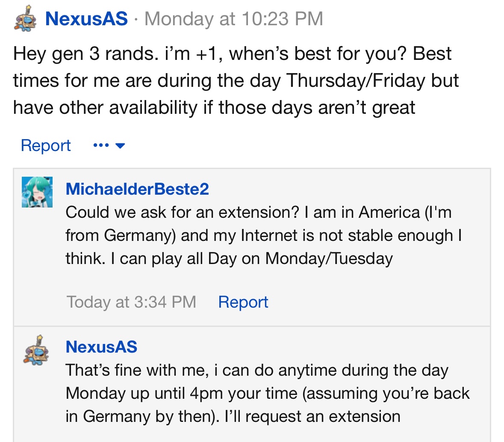Click the reply text "That's fine with me"
This screenshot has width=504, height=442.
click(x=136, y=370)
